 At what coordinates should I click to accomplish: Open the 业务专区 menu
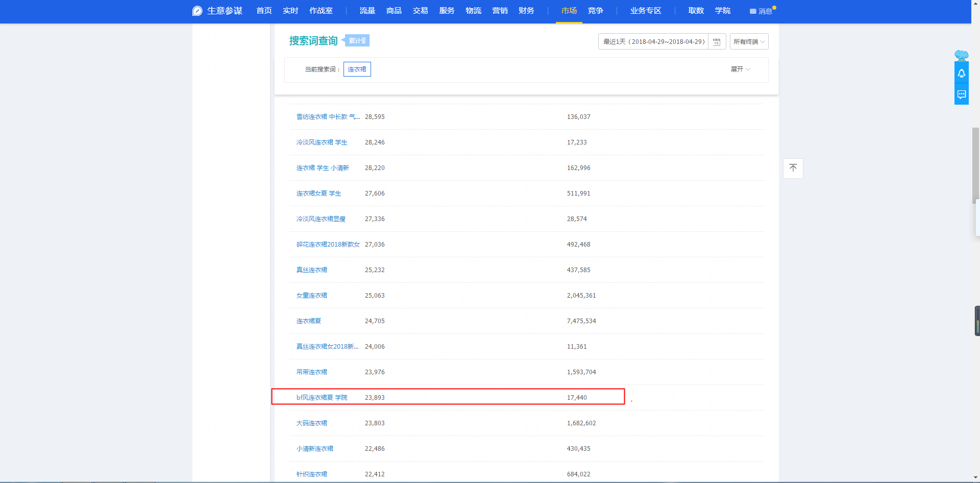[x=646, y=11]
